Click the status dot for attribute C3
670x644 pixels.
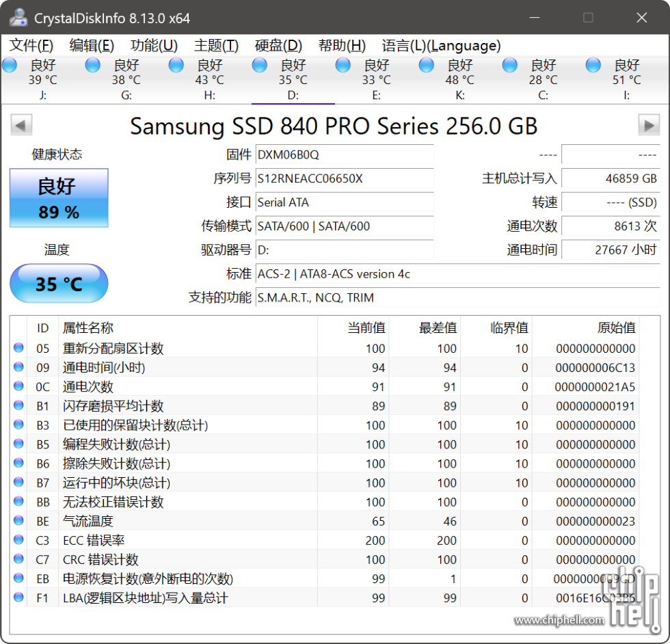coord(18,539)
